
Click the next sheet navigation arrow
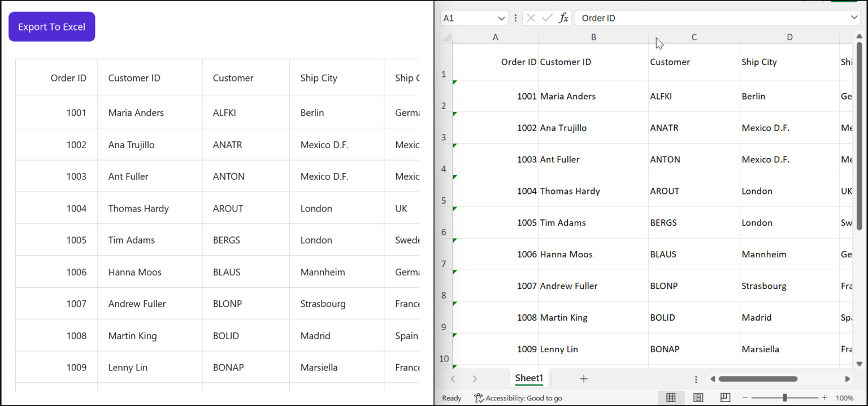coord(474,378)
